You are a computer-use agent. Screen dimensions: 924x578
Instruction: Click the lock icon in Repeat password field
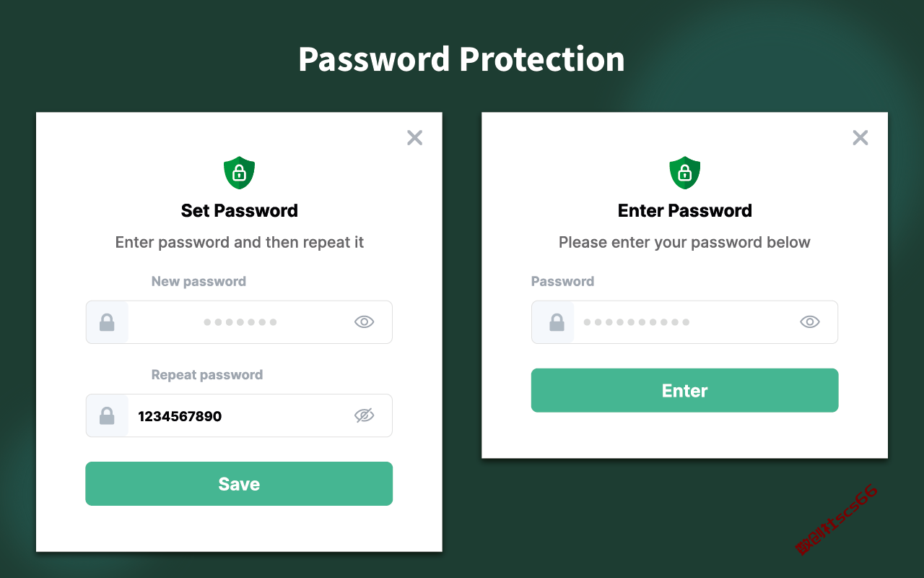click(x=107, y=415)
